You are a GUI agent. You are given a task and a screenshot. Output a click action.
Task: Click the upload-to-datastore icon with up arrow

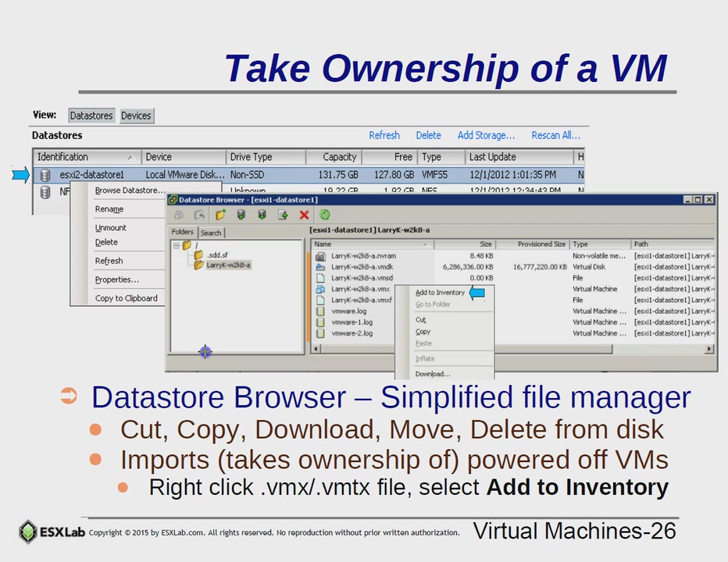click(241, 215)
